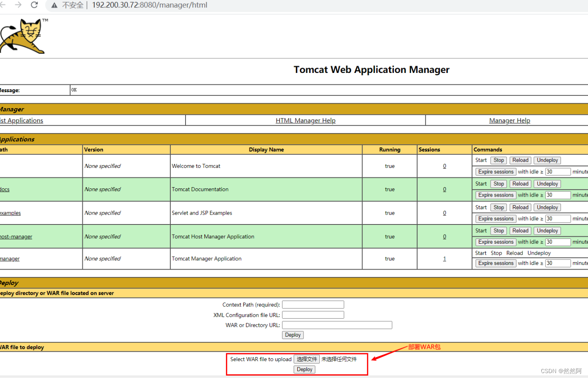Reload the Servlet and JSP Examples application
This screenshot has width=588, height=378.
(520, 208)
